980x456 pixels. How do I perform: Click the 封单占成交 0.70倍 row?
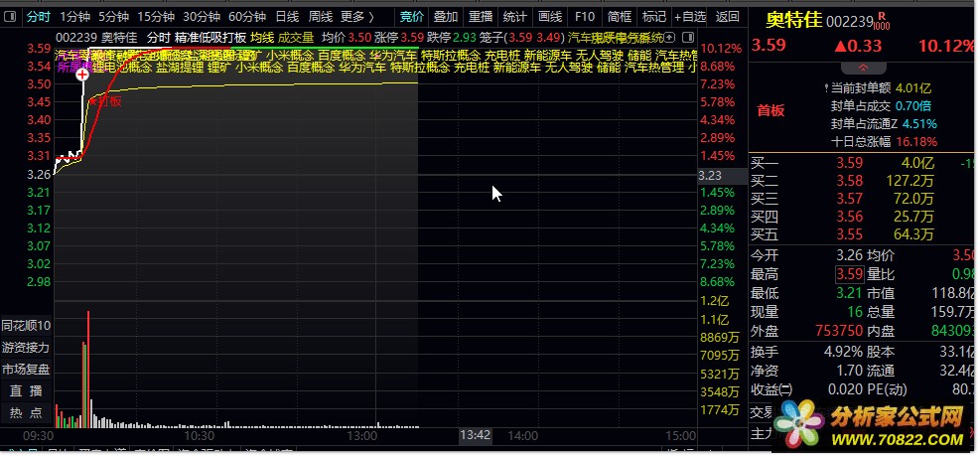(881, 105)
